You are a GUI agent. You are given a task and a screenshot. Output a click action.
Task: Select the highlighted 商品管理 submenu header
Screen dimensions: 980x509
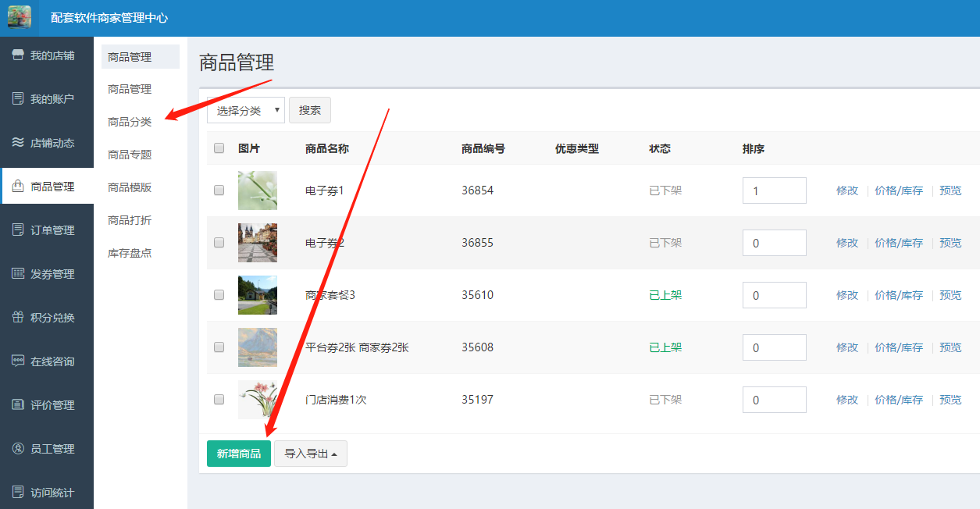pos(141,57)
